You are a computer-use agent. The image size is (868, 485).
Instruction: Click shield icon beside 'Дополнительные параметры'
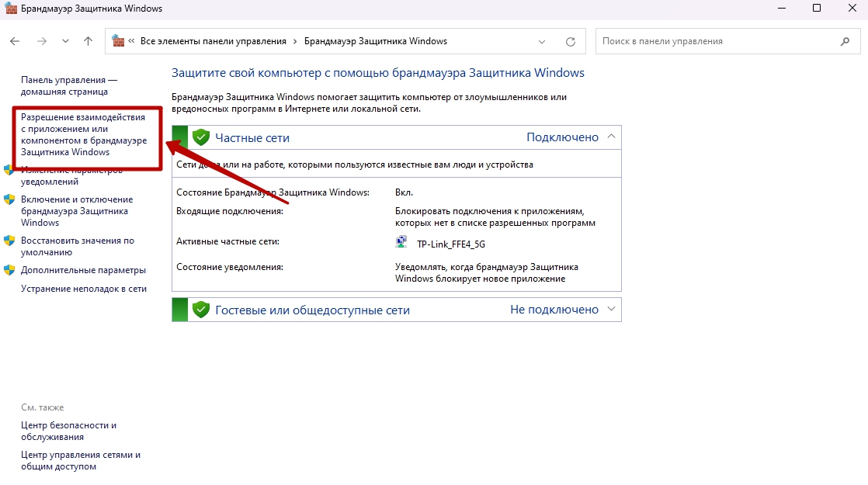point(9,270)
